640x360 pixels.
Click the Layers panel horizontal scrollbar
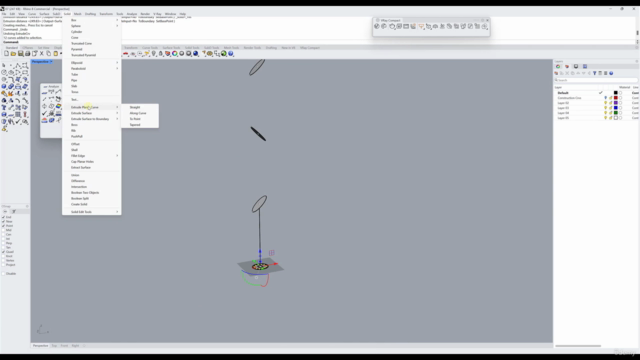(x=578, y=346)
